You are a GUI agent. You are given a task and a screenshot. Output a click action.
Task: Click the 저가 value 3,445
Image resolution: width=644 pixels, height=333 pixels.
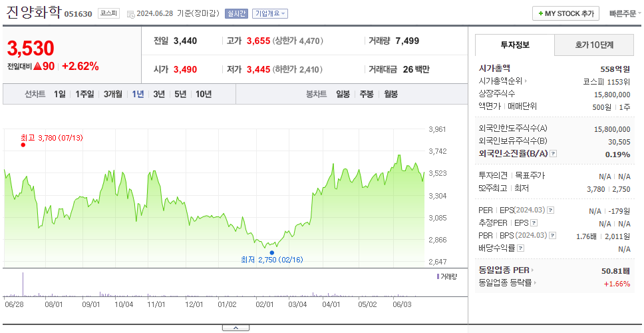pyautogui.click(x=258, y=69)
